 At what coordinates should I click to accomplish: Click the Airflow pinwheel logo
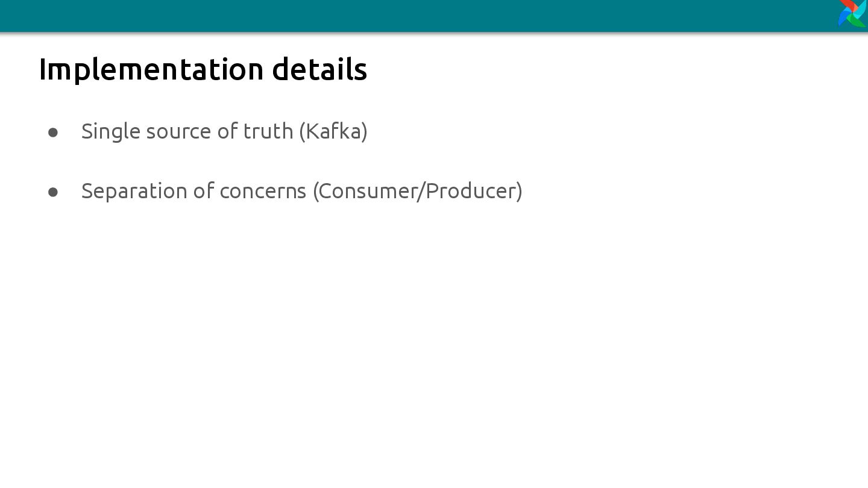(x=853, y=13)
